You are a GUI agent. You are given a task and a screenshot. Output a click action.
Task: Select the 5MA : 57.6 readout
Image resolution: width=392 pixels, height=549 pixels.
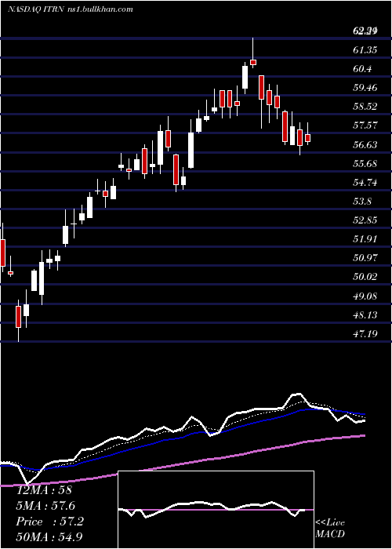[45, 506]
